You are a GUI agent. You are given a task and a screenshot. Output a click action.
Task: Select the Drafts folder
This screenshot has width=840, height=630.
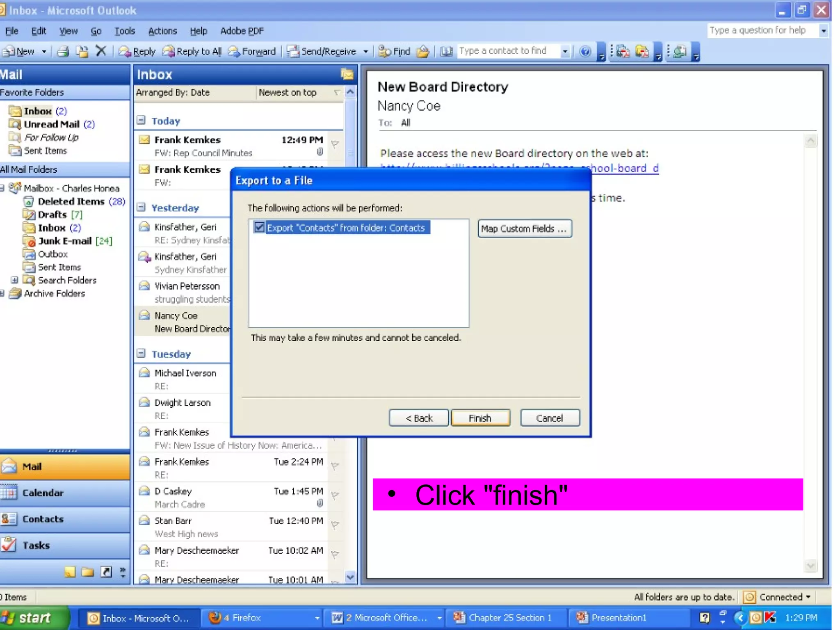coord(52,215)
